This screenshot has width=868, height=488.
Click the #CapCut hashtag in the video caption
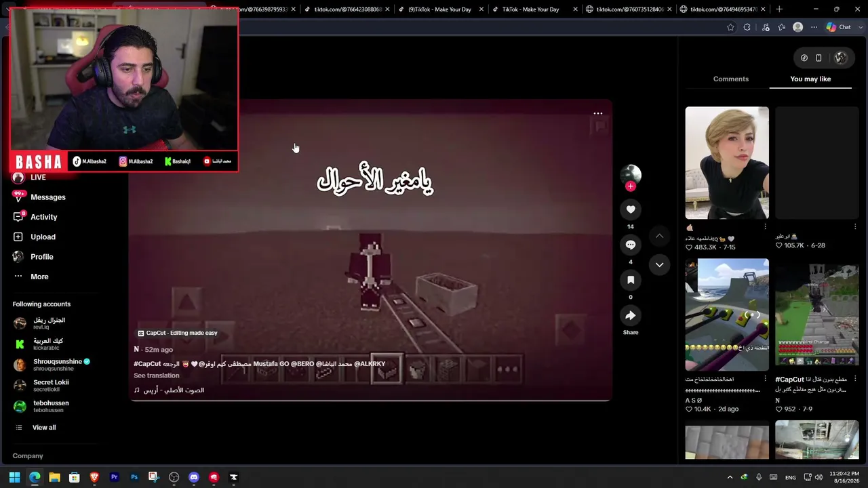point(146,364)
